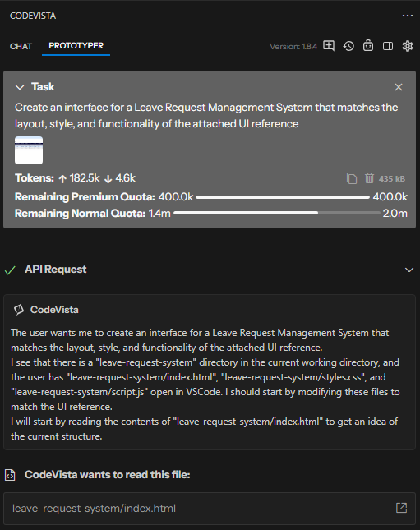
Task: Select the PROTOTYPER tab
Action: 76,46
